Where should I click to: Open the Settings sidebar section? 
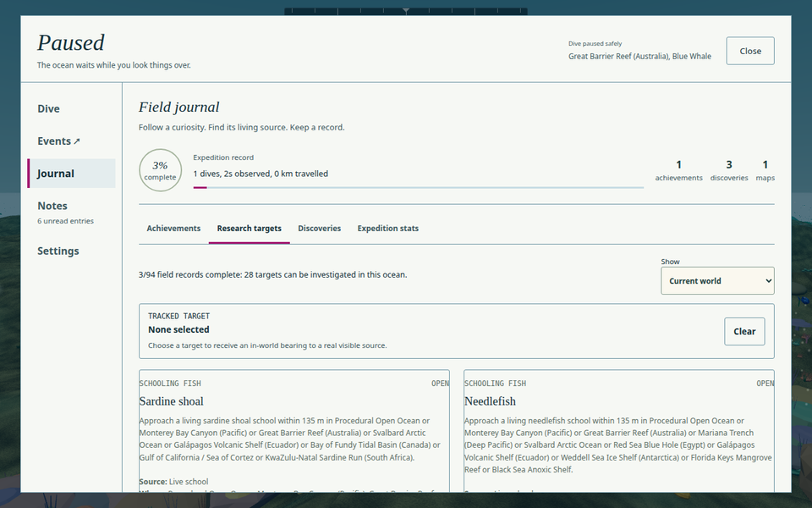71,251
